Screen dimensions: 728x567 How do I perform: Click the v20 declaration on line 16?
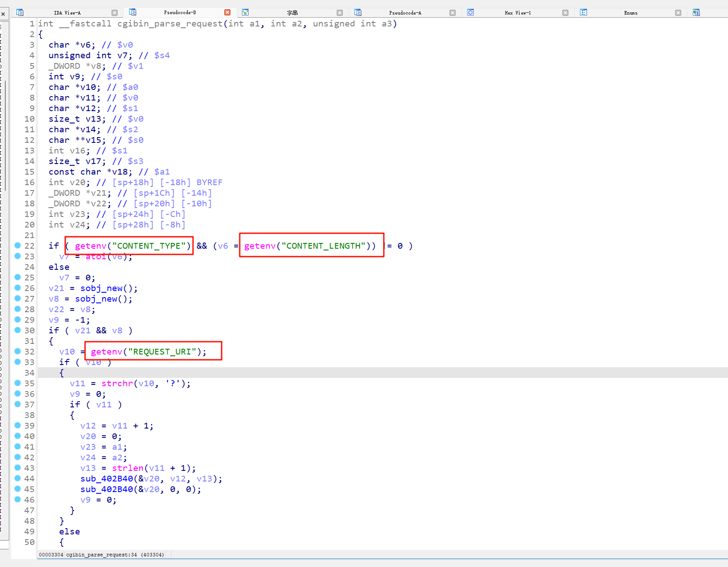(x=69, y=182)
